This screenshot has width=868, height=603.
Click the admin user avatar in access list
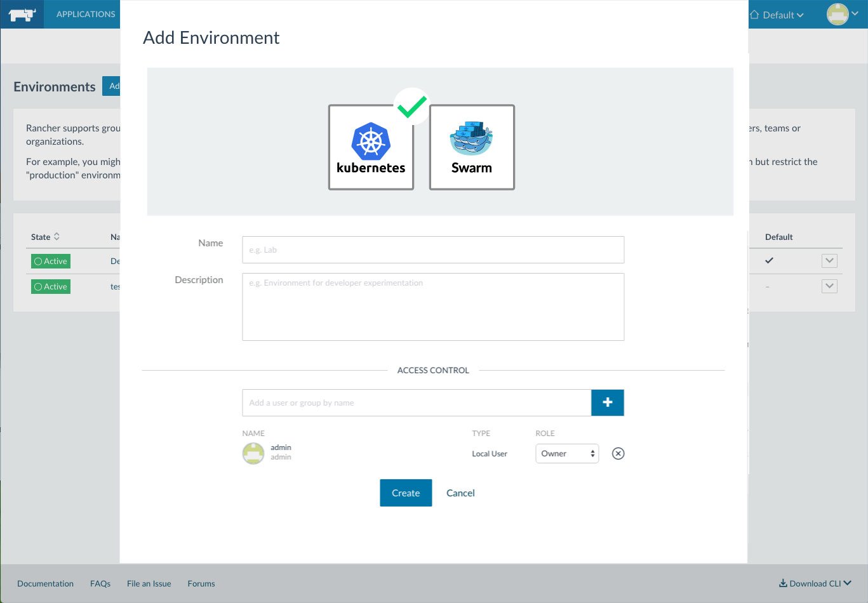pos(253,453)
